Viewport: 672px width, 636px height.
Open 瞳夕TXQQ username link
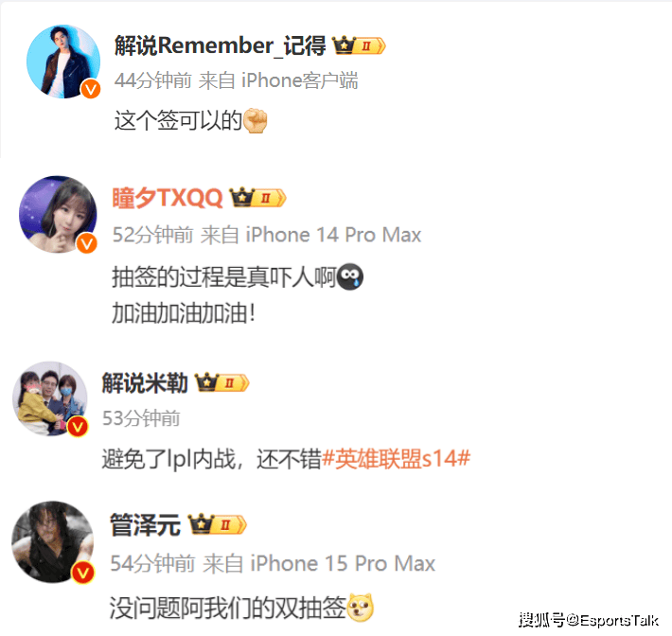168,198
